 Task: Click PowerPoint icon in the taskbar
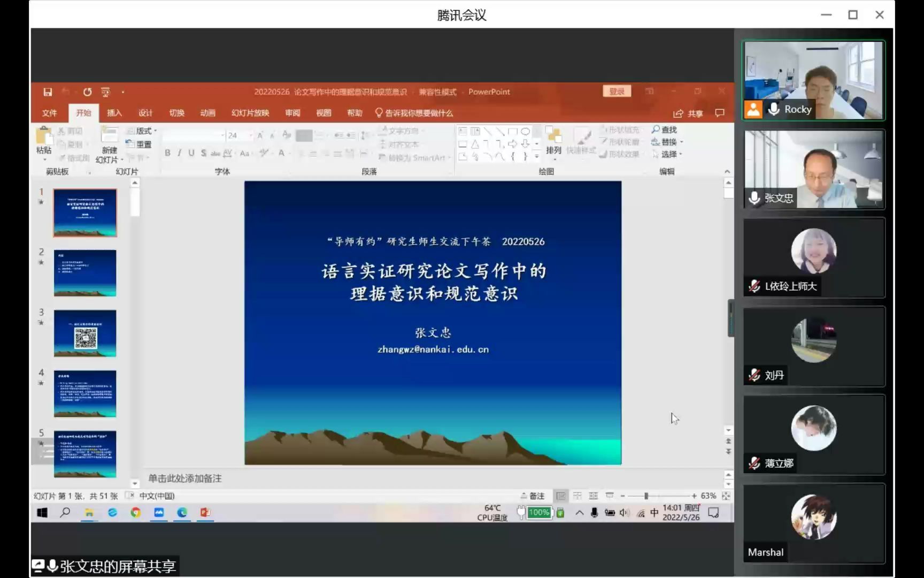coord(205,513)
